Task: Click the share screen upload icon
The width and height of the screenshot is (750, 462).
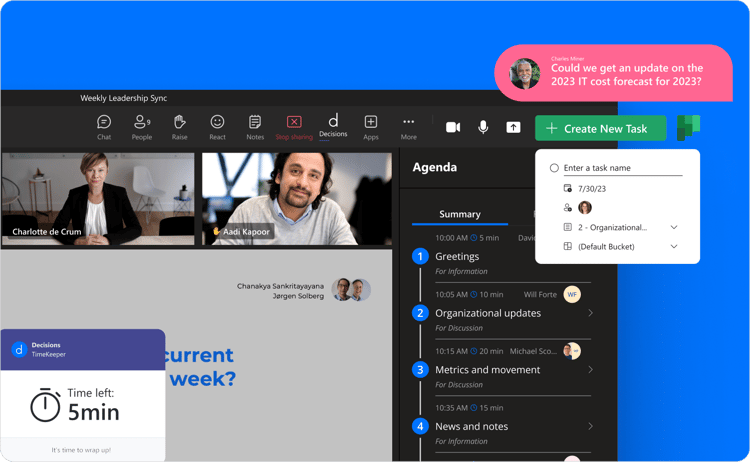Action: (513, 127)
